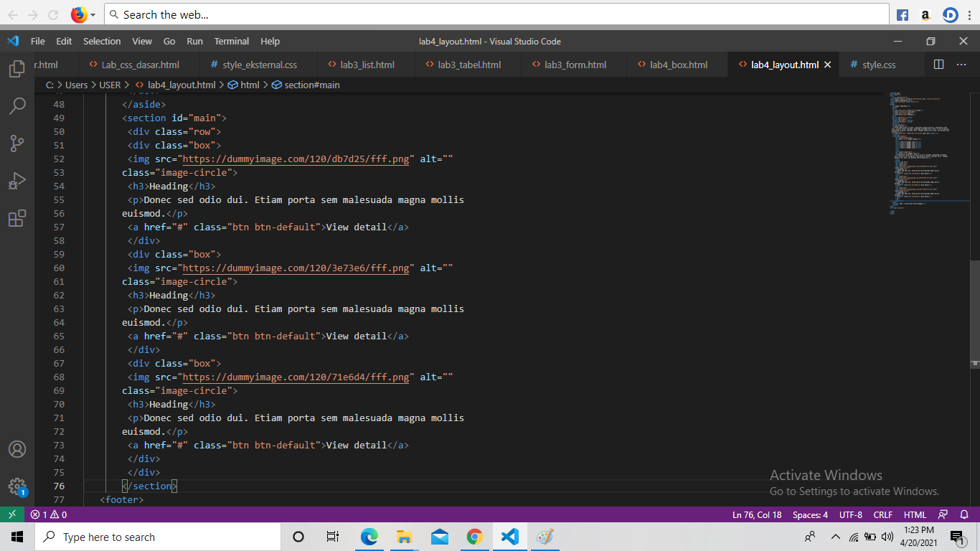Switch to the style.css tab
The image size is (980, 551).
880,64
